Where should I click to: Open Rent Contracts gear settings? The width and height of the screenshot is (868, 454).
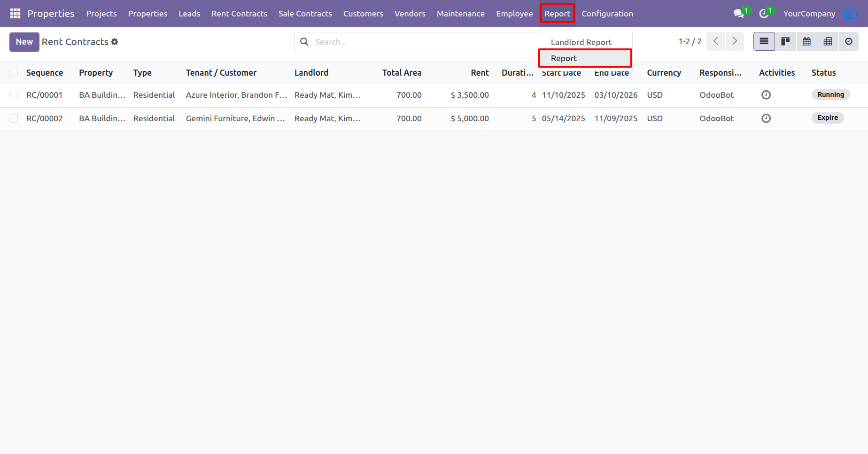pos(115,42)
